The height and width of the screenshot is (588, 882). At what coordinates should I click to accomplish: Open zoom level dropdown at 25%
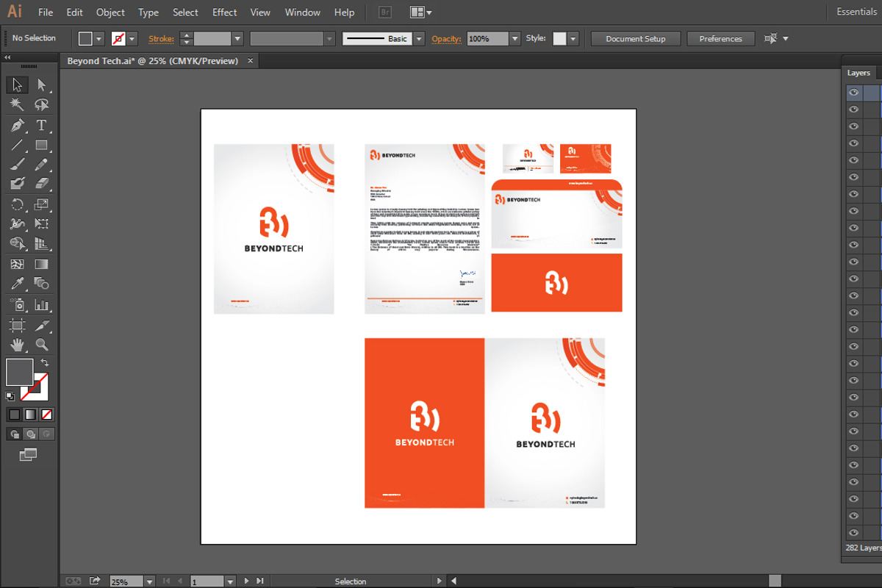(x=149, y=581)
